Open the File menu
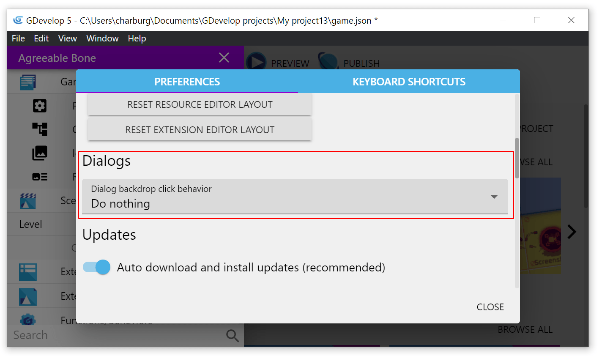This screenshot has height=364, width=602. pyautogui.click(x=18, y=38)
